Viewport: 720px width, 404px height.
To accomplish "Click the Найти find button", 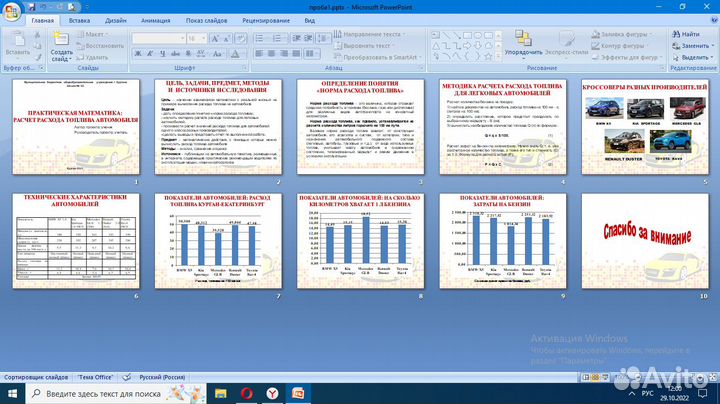I will [686, 34].
